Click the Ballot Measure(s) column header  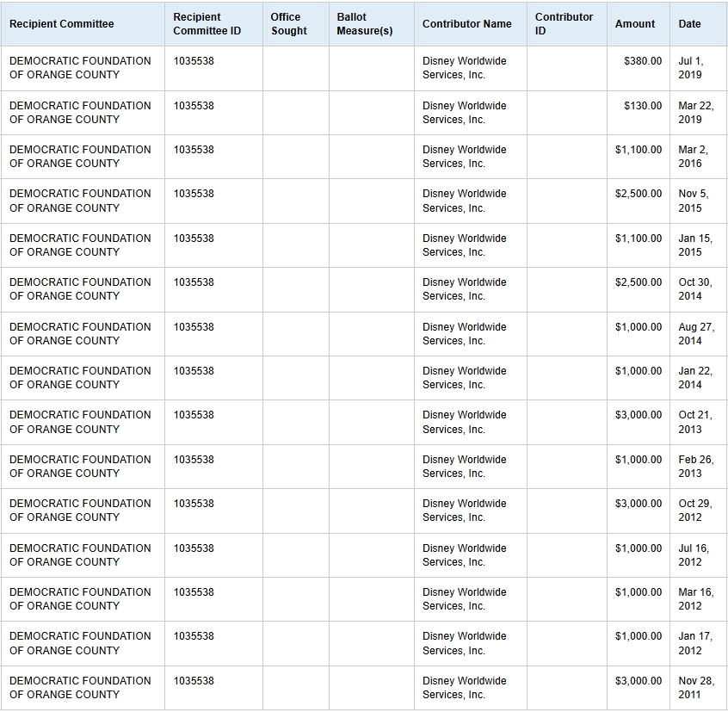tap(365, 24)
